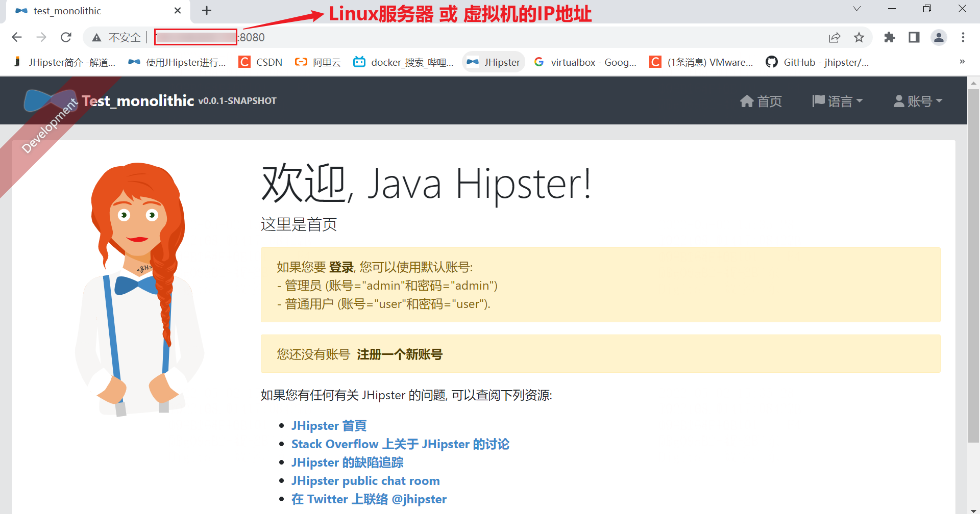Screen dimensions: 980x514
Task: Close the test_monolithic tab
Action: pyautogui.click(x=178, y=11)
